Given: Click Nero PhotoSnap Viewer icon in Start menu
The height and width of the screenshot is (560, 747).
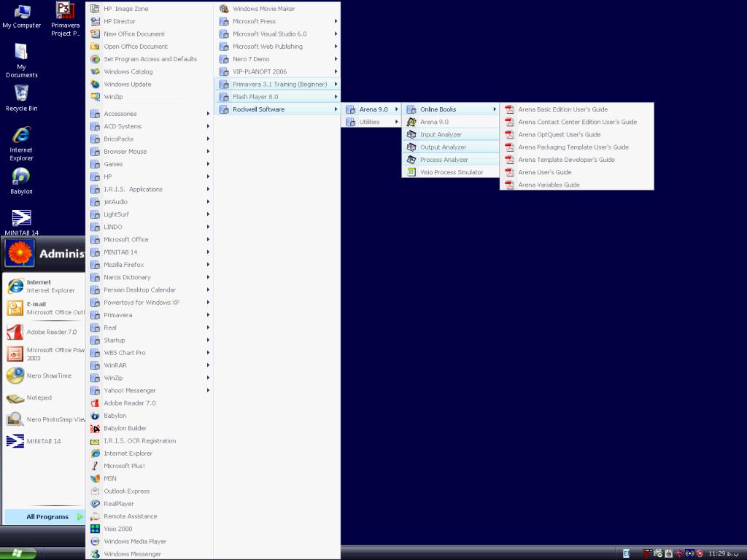Looking at the screenshot, I should coord(15,419).
